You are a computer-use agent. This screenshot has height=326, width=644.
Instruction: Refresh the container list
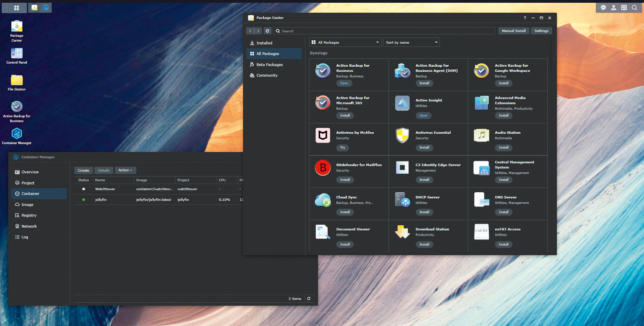(309, 299)
